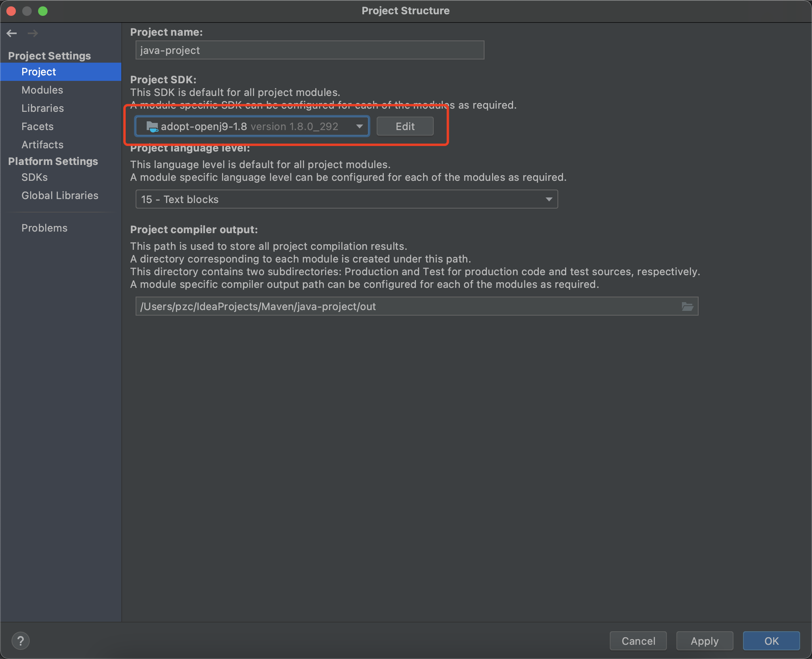
Task: Click Cancel to dismiss dialog
Action: pyautogui.click(x=638, y=641)
